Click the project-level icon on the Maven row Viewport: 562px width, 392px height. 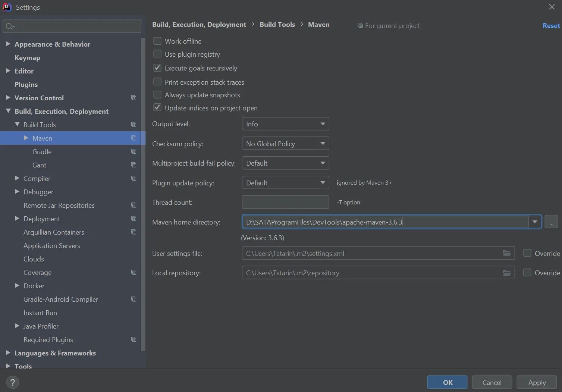(134, 138)
